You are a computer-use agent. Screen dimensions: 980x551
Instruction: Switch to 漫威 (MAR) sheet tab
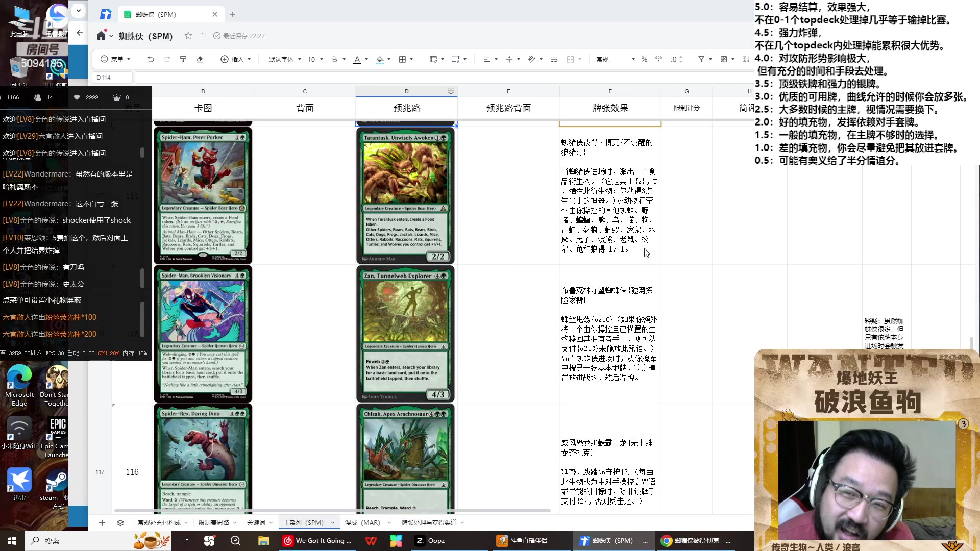pyautogui.click(x=362, y=522)
